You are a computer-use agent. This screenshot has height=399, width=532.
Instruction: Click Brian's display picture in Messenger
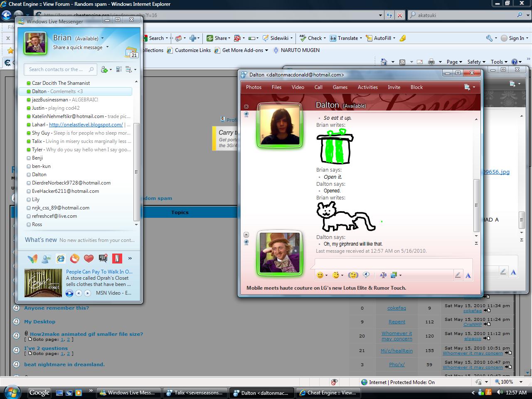(35, 43)
